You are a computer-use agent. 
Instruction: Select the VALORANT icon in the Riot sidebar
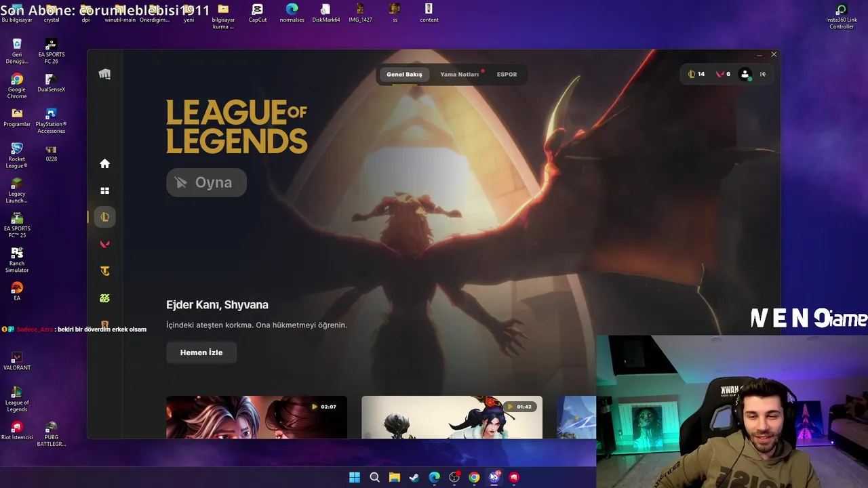point(104,244)
